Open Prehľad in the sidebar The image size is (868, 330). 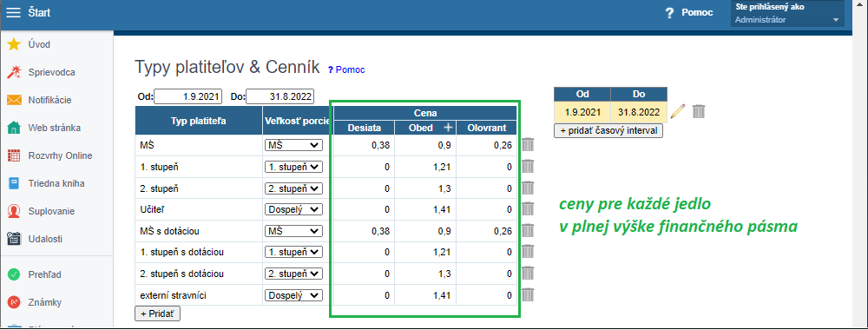tap(45, 274)
